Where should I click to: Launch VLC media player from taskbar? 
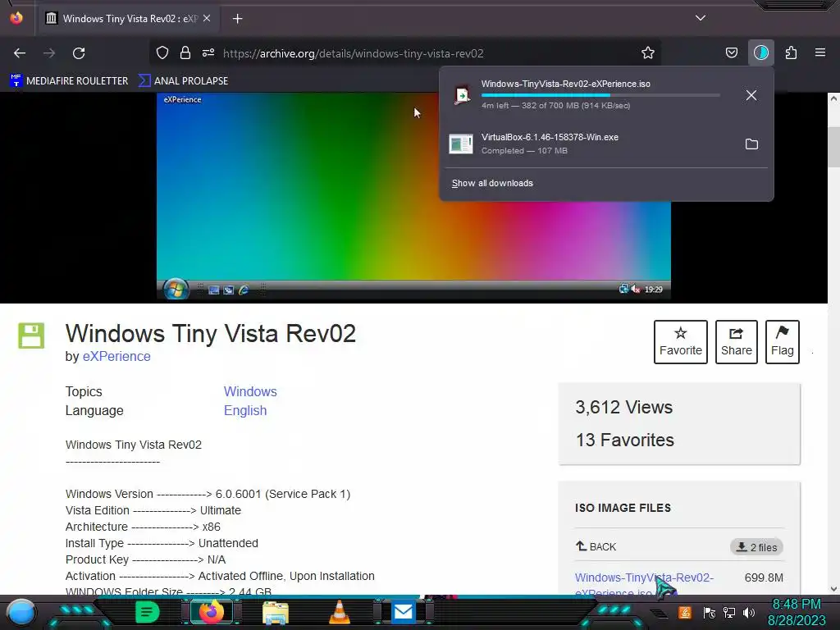[339, 612]
